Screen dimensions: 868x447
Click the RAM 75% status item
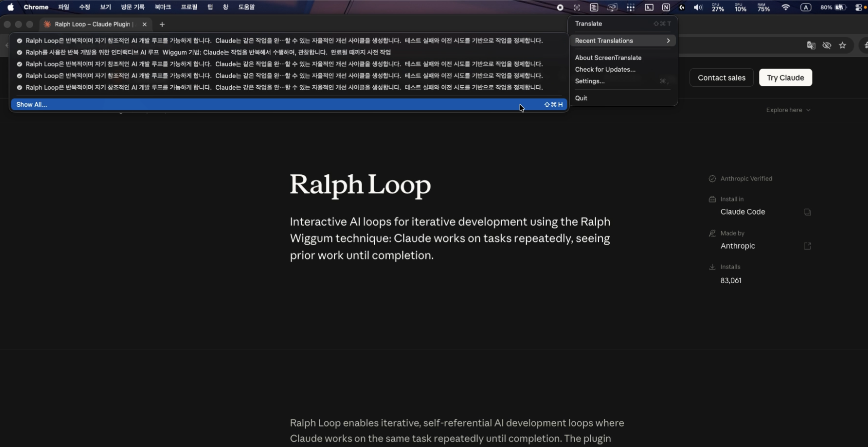coord(763,8)
